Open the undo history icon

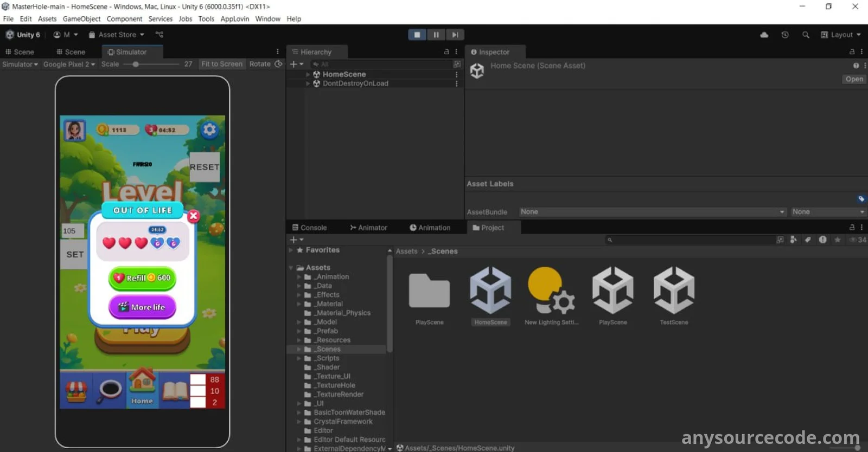tap(785, 35)
